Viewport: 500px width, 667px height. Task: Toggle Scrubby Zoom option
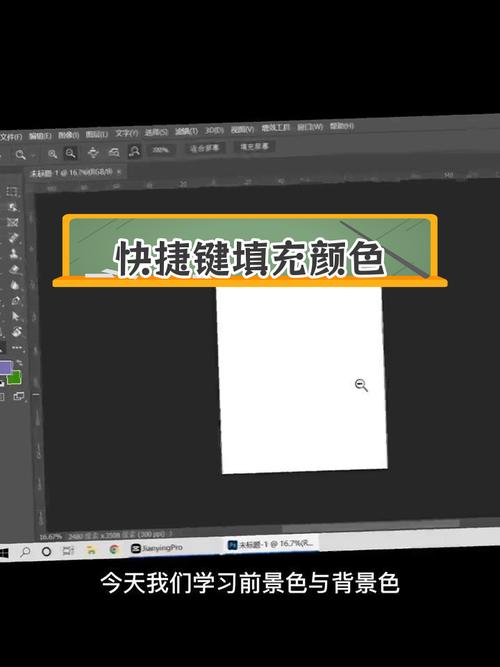tap(134, 151)
